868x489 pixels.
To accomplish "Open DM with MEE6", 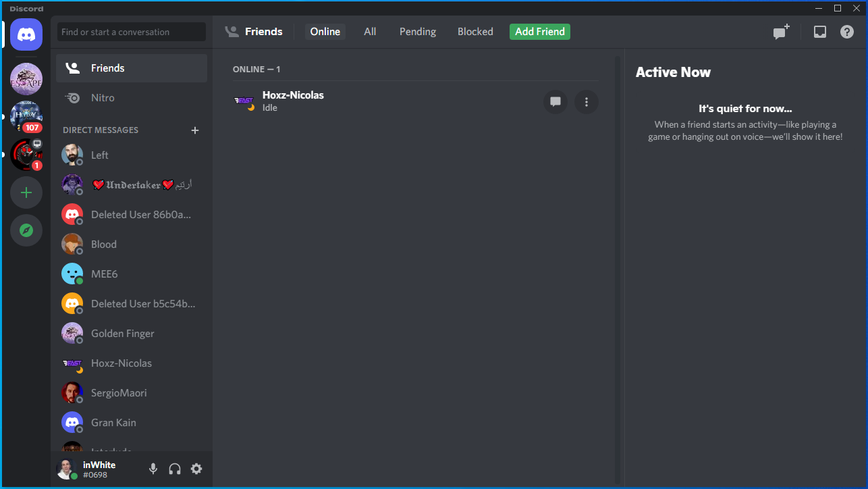I will tap(132, 274).
